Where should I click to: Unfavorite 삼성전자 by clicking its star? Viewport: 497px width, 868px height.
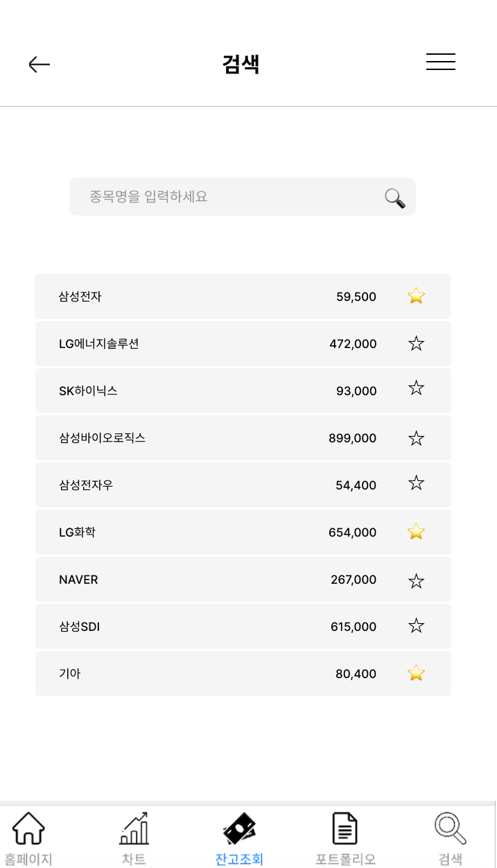click(415, 296)
